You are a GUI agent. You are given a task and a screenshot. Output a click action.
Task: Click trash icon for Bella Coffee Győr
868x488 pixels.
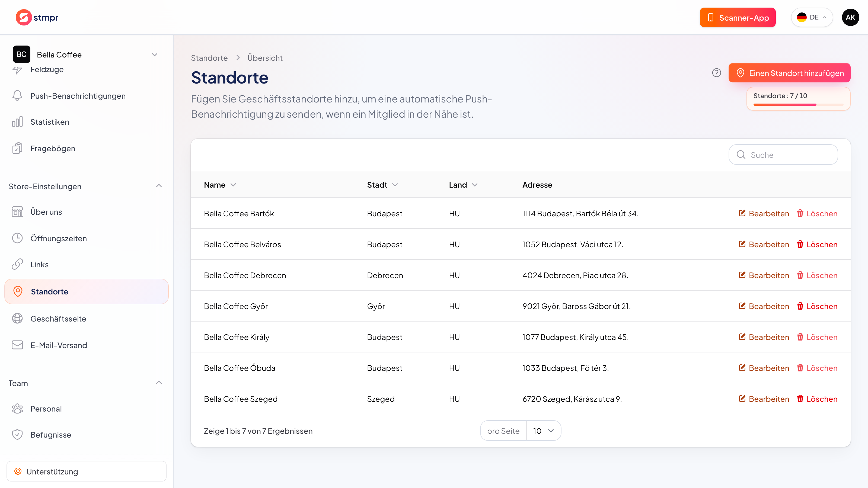tap(800, 306)
